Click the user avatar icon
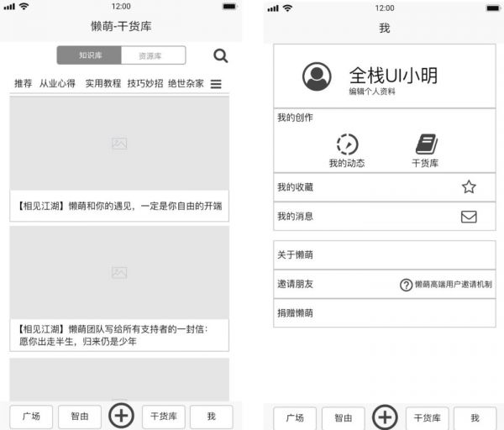The image size is (504, 430). pyautogui.click(x=317, y=76)
